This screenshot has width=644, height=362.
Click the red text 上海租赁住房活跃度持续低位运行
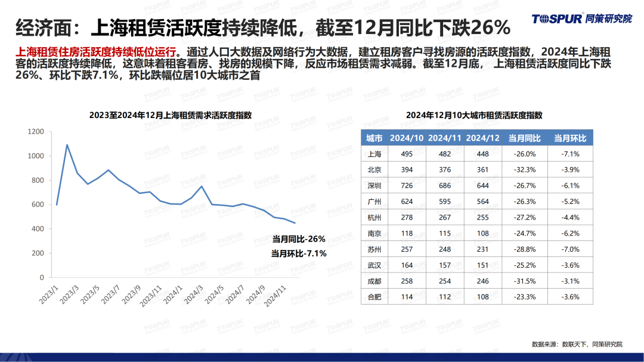[95, 52]
